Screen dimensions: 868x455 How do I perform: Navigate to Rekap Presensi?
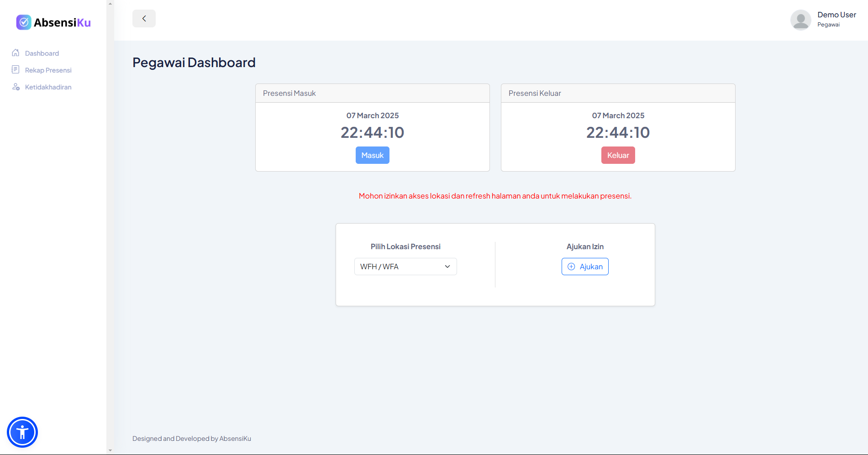[x=48, y=69]
